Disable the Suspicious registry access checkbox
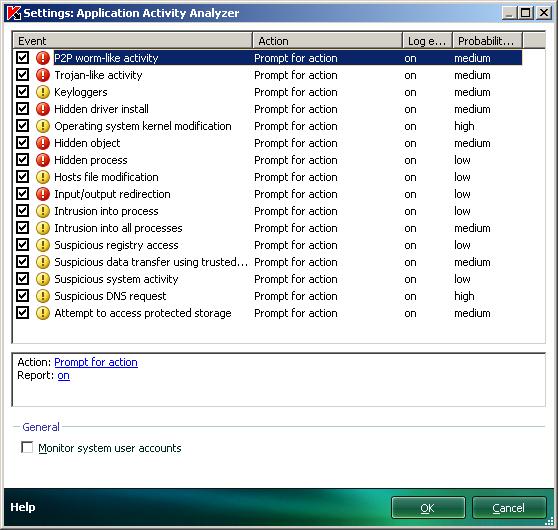This screenshot has width=558, height=530. [22, 245]
